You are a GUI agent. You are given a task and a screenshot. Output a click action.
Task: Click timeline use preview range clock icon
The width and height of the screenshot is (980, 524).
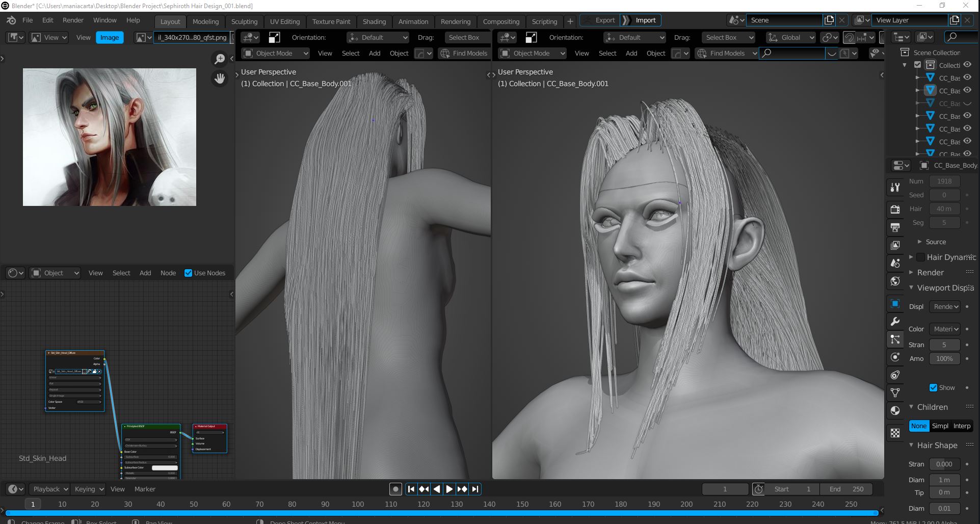[x=758, y=489]
